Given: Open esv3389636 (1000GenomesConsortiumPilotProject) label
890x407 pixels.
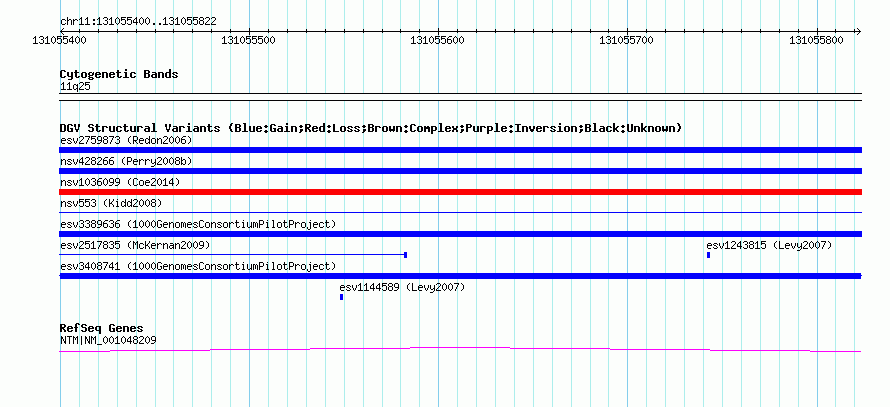Looking at the screenshot, I should (x=198, y=224).
